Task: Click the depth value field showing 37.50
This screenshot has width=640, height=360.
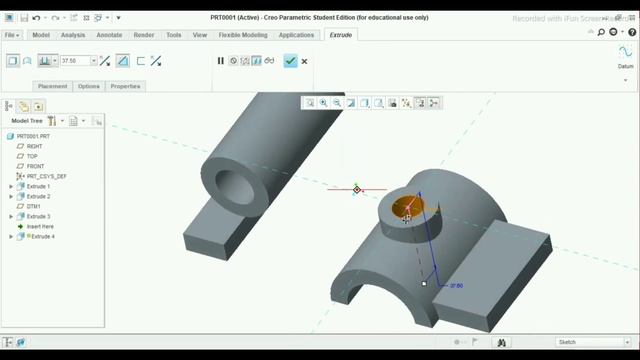Action: (x=76, y=61)
